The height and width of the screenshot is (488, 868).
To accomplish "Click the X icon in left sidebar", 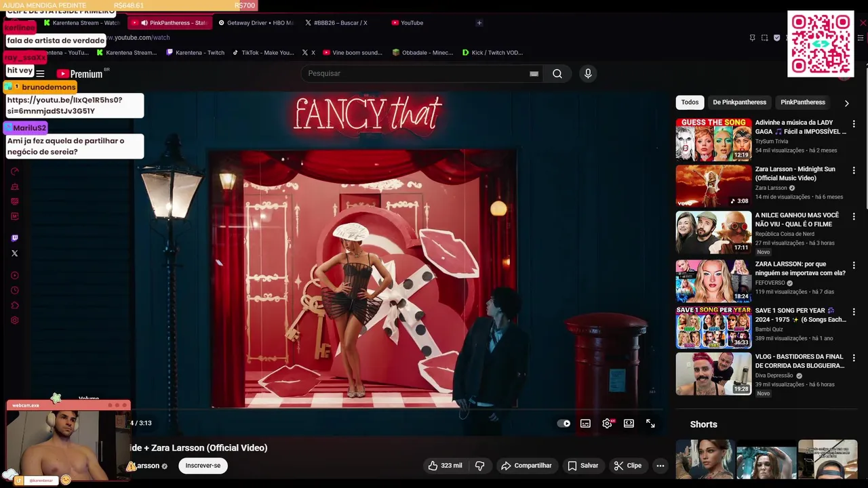I will (x=15, y=253).
